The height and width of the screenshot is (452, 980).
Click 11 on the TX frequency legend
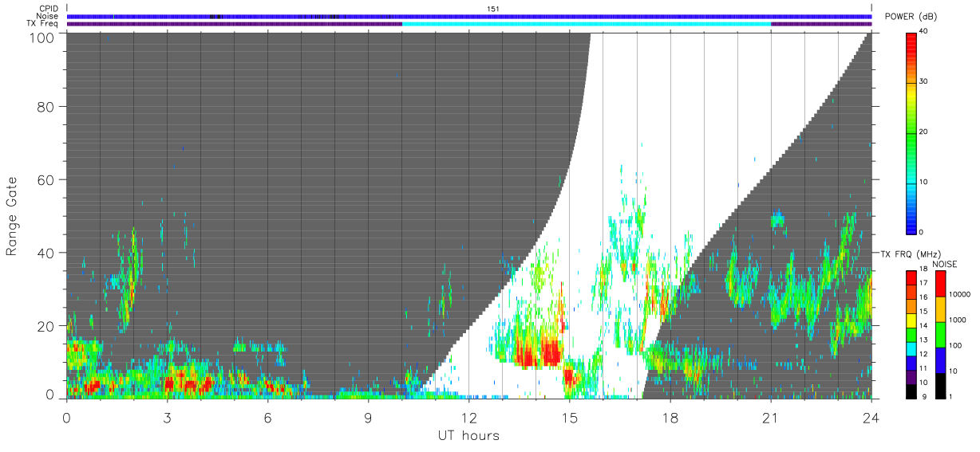923,368
